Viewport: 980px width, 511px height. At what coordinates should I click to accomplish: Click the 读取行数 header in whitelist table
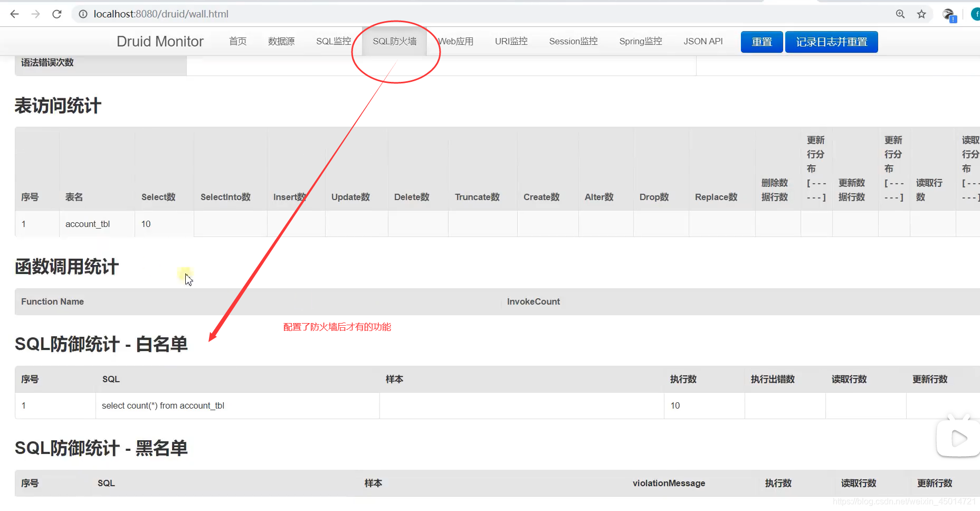pos(849,379)
